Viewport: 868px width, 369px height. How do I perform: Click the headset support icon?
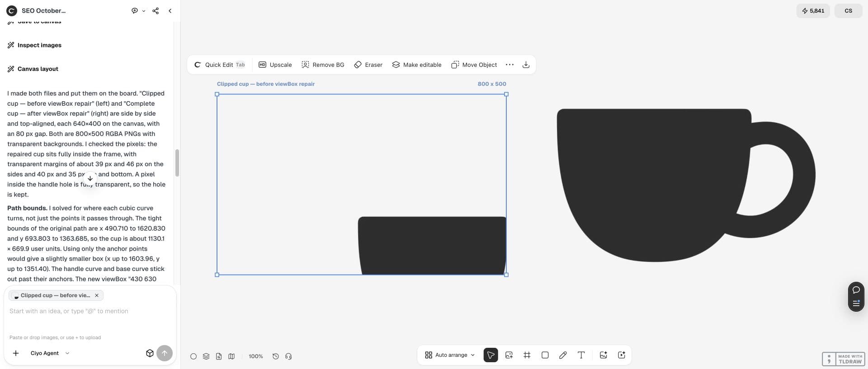(x=288, y=356)
